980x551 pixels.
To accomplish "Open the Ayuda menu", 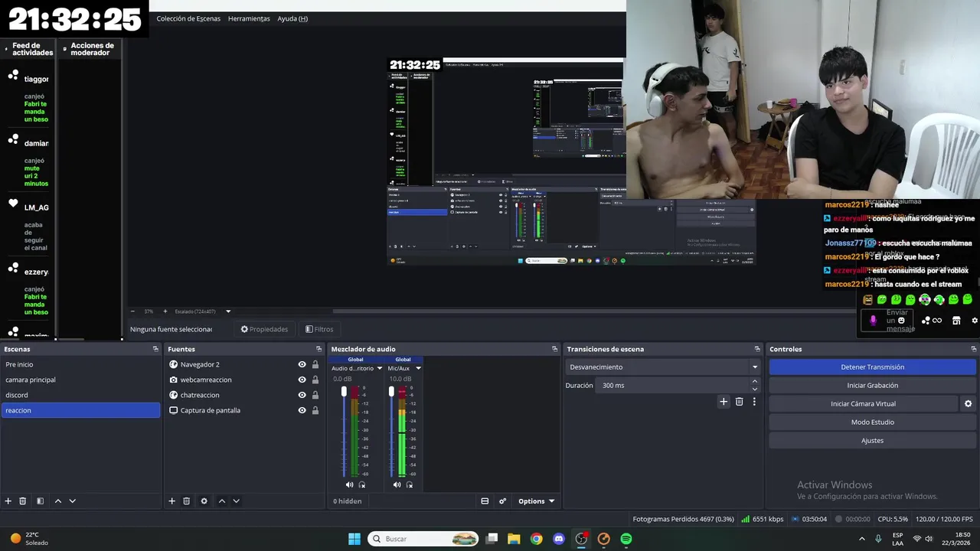I will point(292,18).
